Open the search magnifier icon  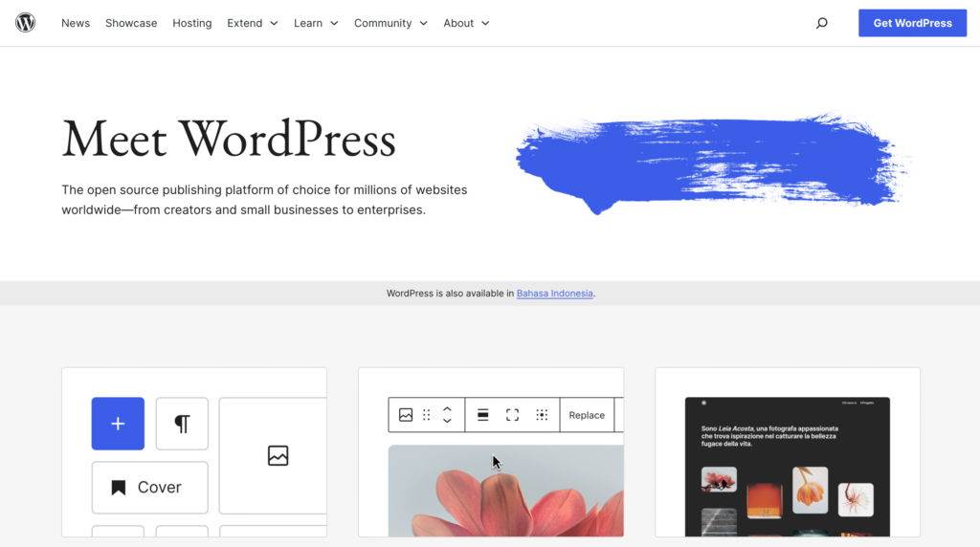click(821, 23)
